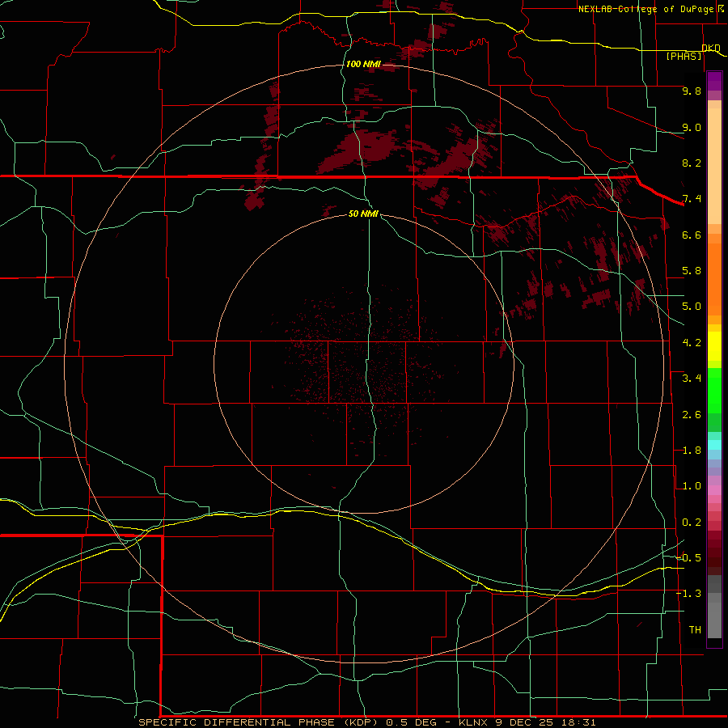Click the TH label on the color scale
The image size is (728, 728).
tap(695, 630)
